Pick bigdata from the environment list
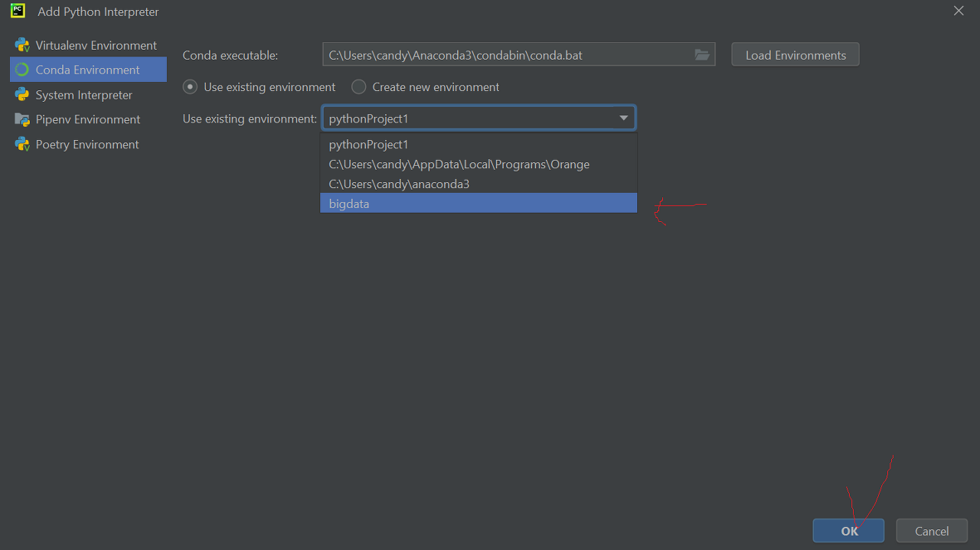980x550 pixels. (479, 203)
